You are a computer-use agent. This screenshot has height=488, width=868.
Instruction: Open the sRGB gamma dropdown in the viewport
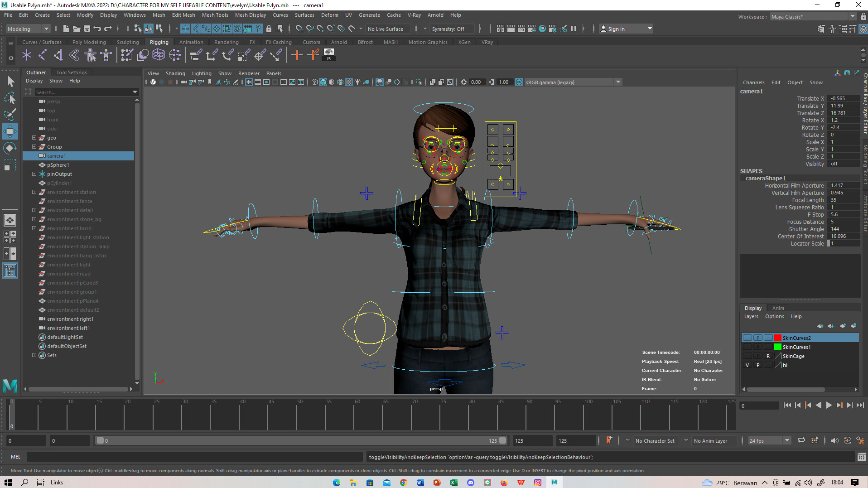point(618,82)
